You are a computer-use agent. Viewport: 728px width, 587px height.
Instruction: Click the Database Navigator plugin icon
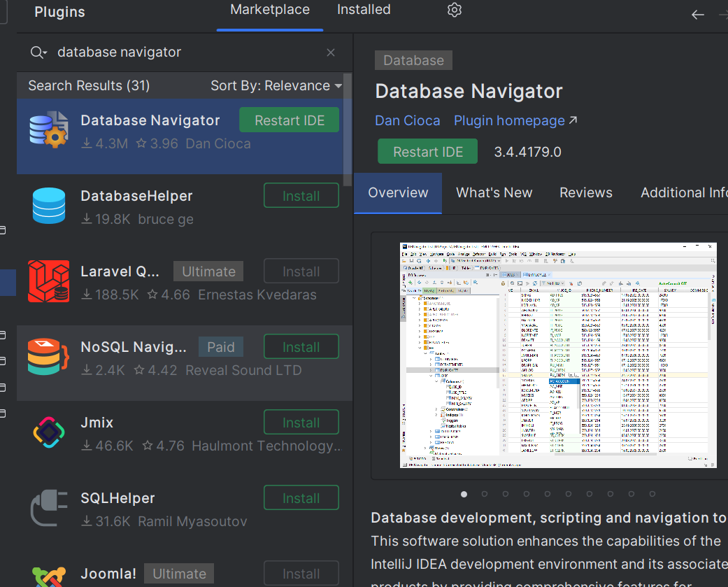[x=49, y=130]
